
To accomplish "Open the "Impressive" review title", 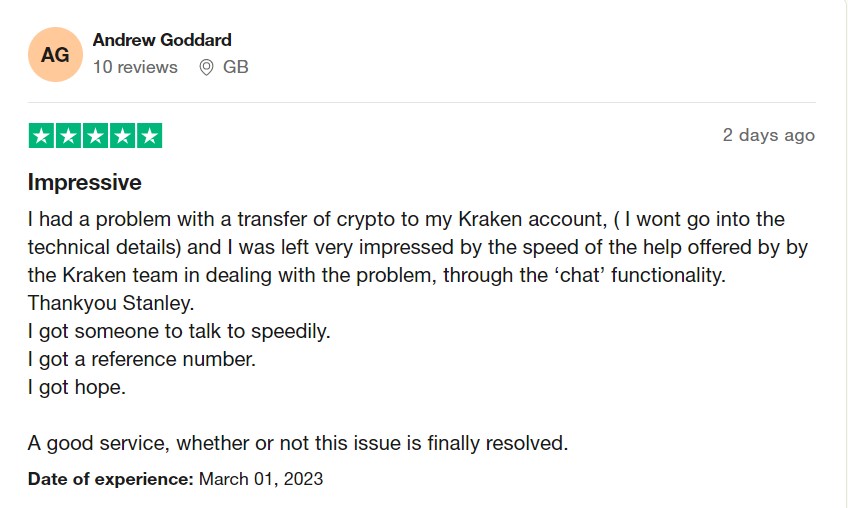I will coord(84,182).
